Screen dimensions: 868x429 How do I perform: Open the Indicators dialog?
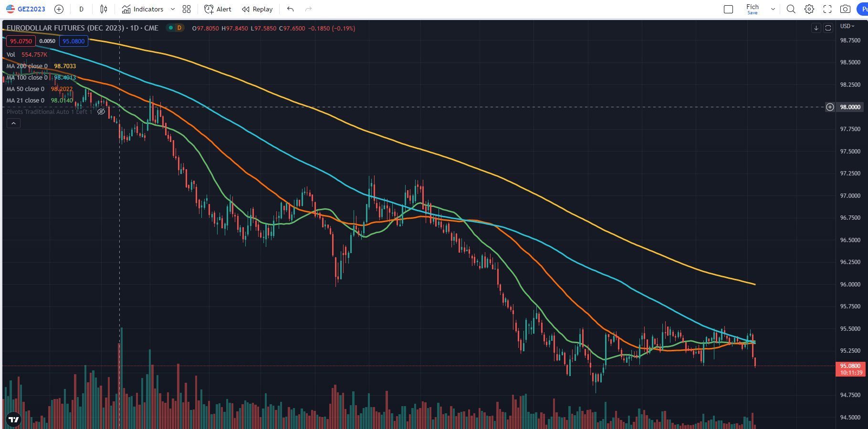142,9
